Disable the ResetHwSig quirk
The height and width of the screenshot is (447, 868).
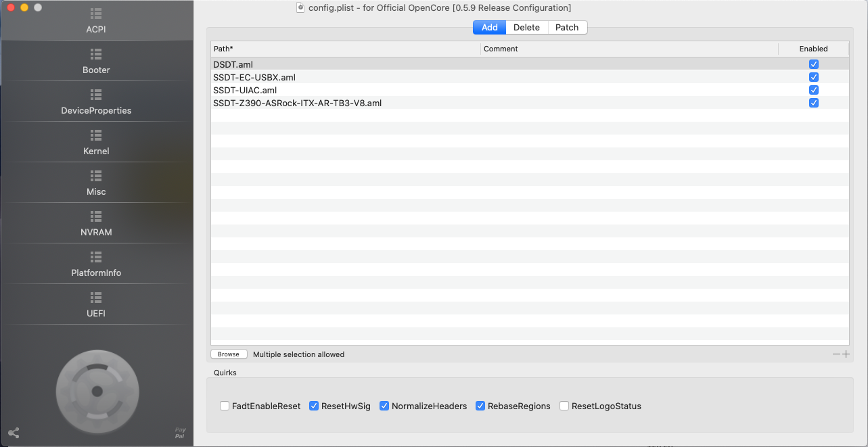click(x=314, y=406)
